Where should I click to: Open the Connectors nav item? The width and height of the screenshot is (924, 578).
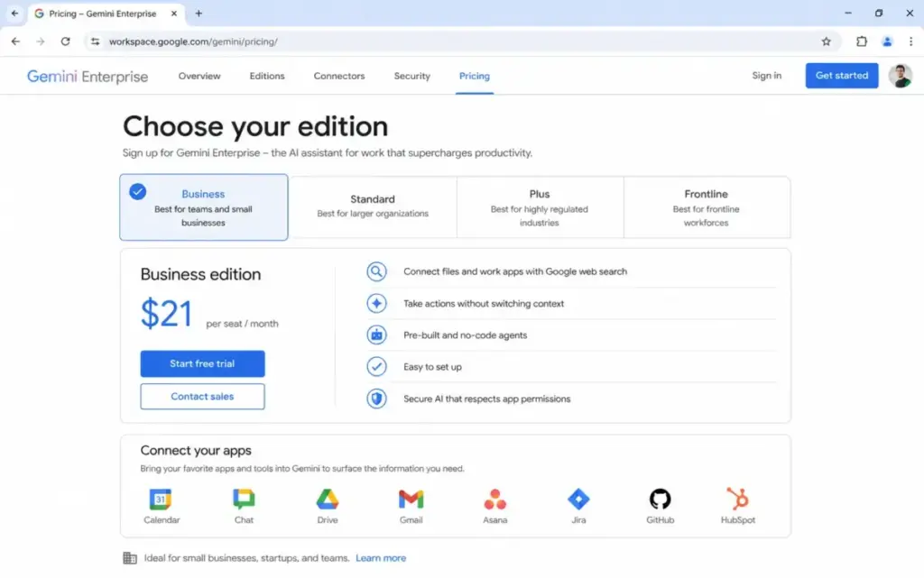[339, 76]
